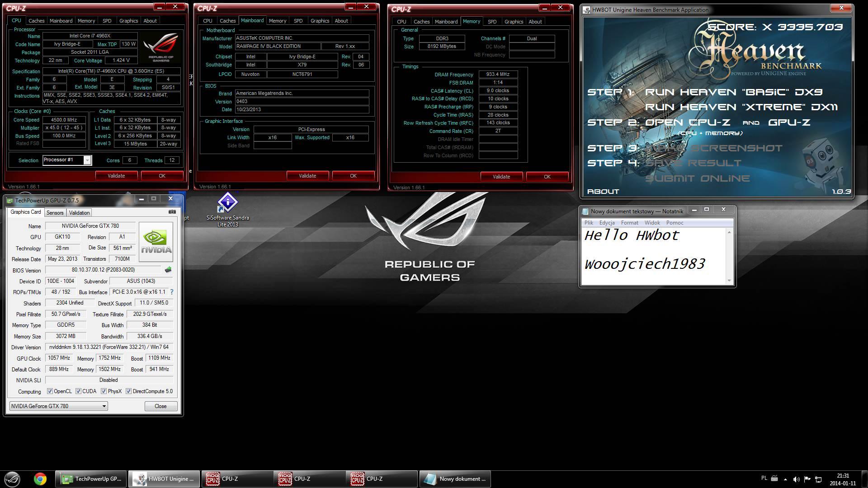Open the Plik menu in Notepad
This screenshot has width=868, height=488.
pos(589,223)
